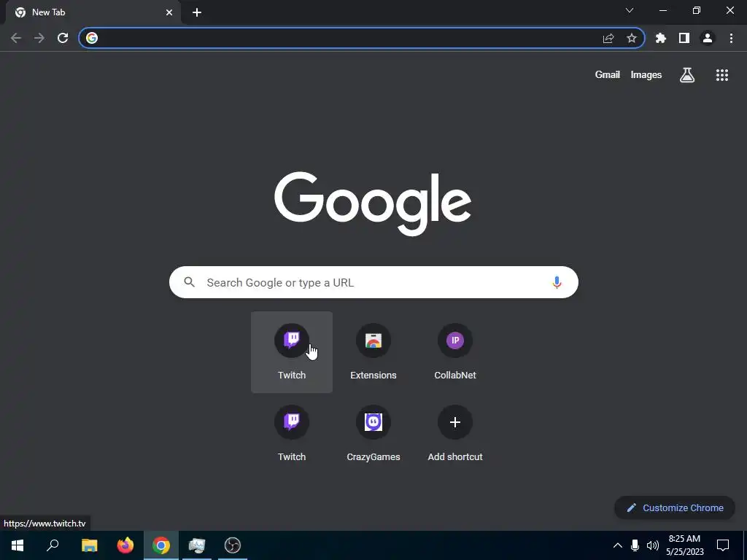Open the Gmail link
The image size is (747, 560).
click(608, 75)
